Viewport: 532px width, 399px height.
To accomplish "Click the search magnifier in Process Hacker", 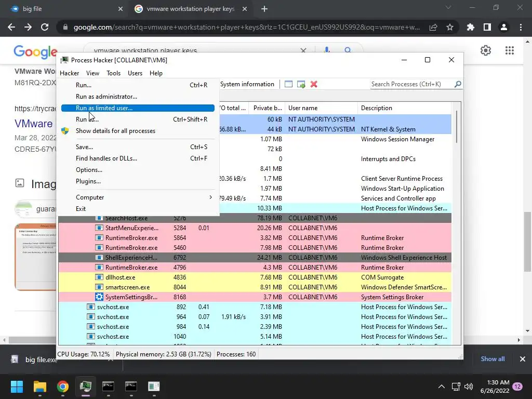I will [x=458, y=84].
